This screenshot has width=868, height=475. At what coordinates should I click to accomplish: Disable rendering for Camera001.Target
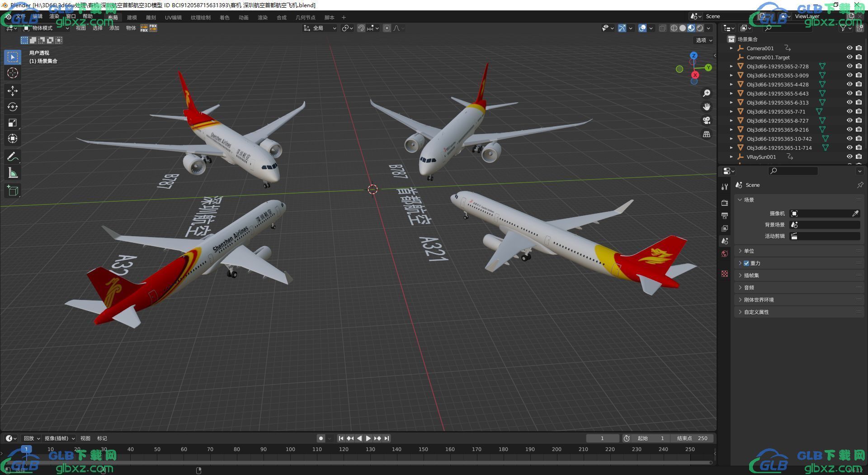[x=859, y=57]
